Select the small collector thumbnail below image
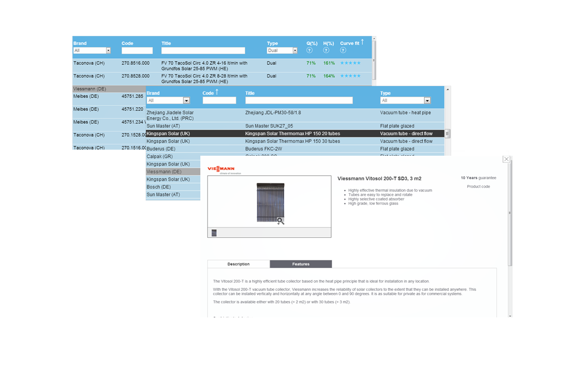The image size is (588, 392). coord(214,233)
